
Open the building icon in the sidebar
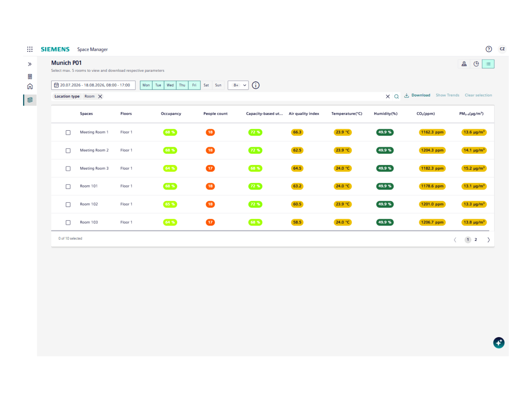30,76
